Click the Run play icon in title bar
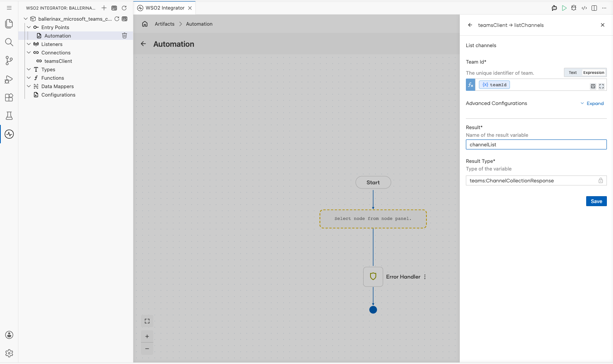Viewport: 613px width, 364px height. [564, 8]
